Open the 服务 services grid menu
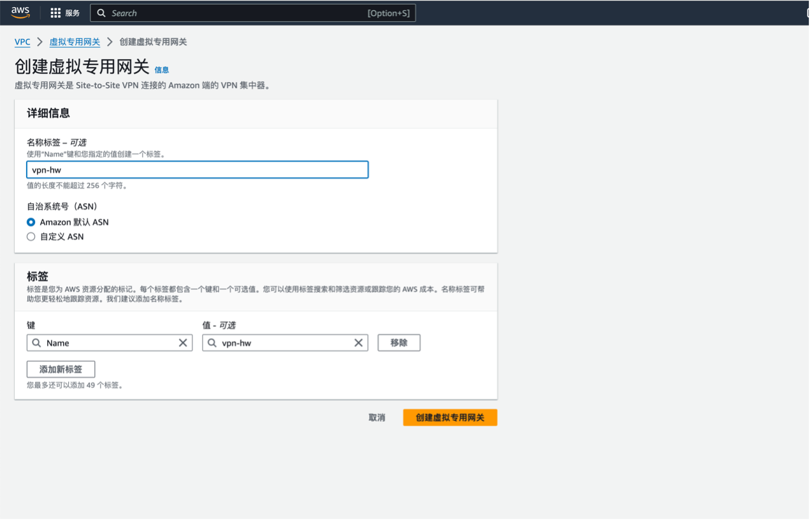The image size is (812, 521). [x=65, y=13]
